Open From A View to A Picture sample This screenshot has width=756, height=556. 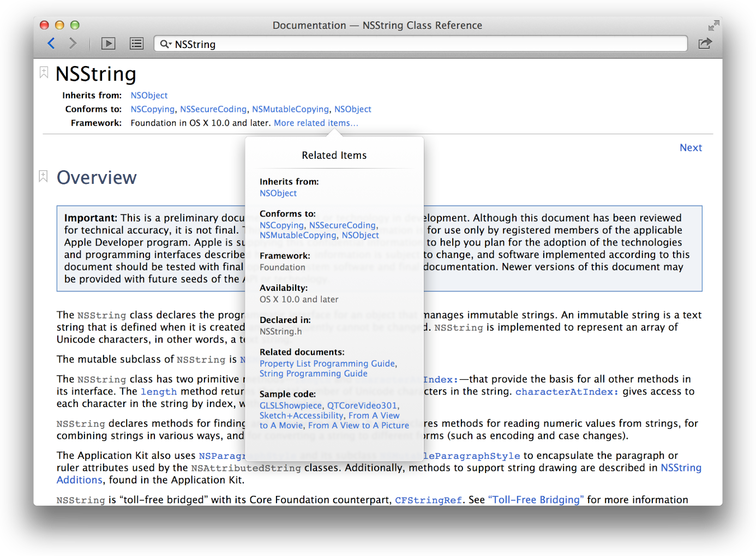[358, 426]
